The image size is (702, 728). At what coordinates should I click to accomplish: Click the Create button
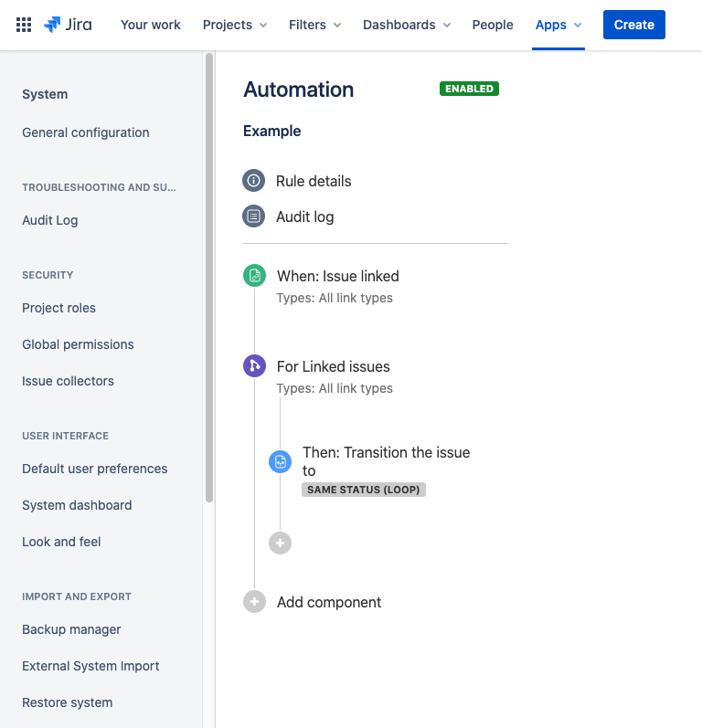633,25
